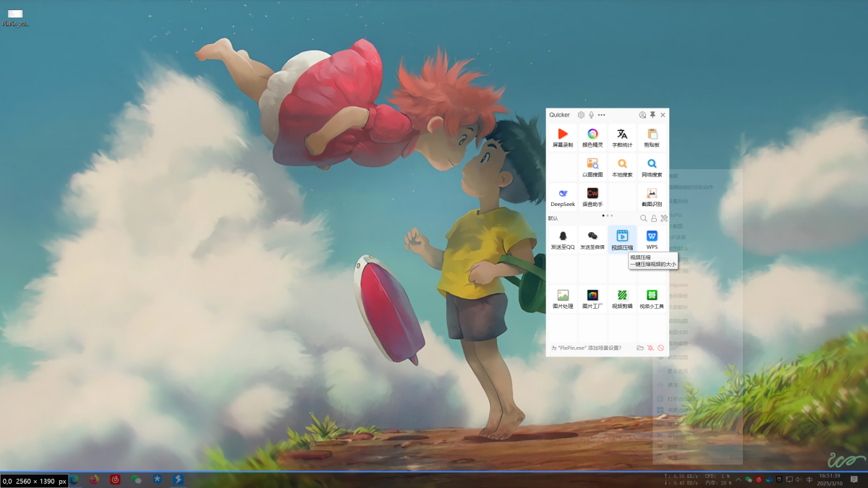Screen dimensions: 868x488
Task: Click the red prohibit icon in Quicker footer
Action: pyautogui.click(x=660, y=348)
